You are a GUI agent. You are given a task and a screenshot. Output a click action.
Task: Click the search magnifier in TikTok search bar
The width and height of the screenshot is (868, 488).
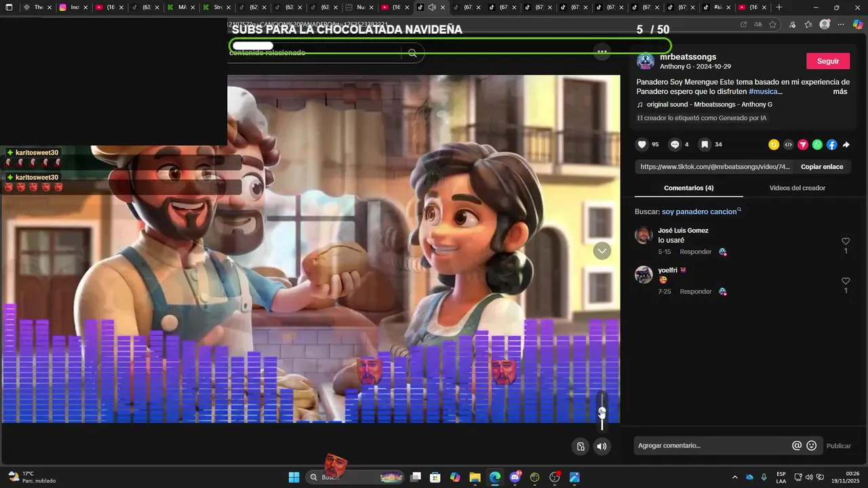pyautogui.click(x=412, y=53)
